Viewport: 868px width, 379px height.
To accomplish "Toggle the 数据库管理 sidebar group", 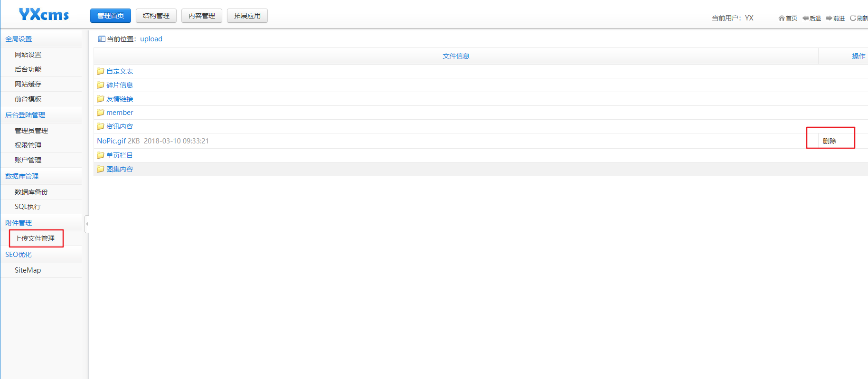I will tap(22, 176).
